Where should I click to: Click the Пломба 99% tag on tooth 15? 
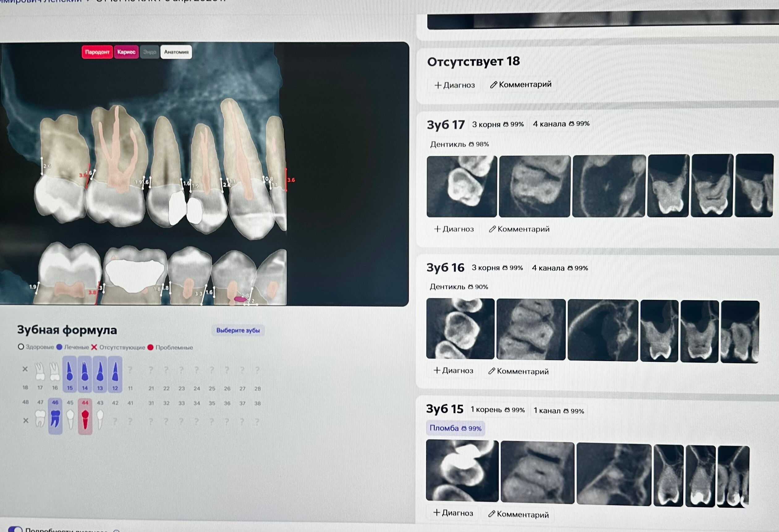[455, 428]
